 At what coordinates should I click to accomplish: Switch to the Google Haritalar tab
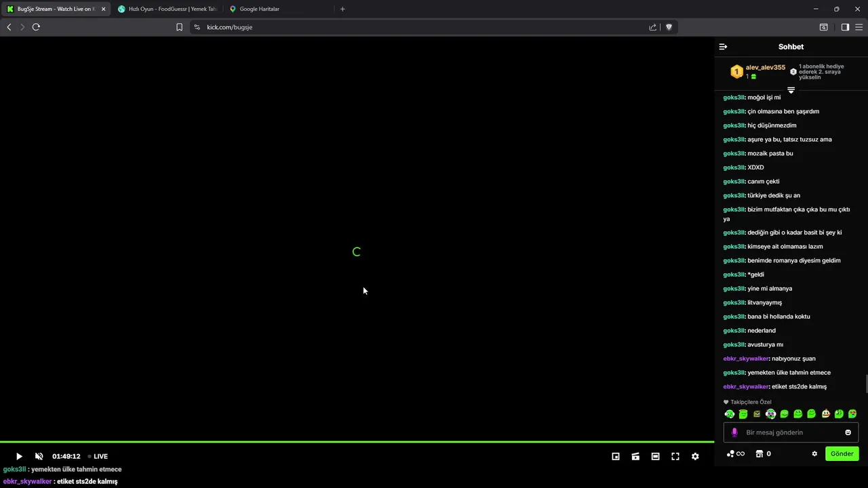click(x=278, y=9)
